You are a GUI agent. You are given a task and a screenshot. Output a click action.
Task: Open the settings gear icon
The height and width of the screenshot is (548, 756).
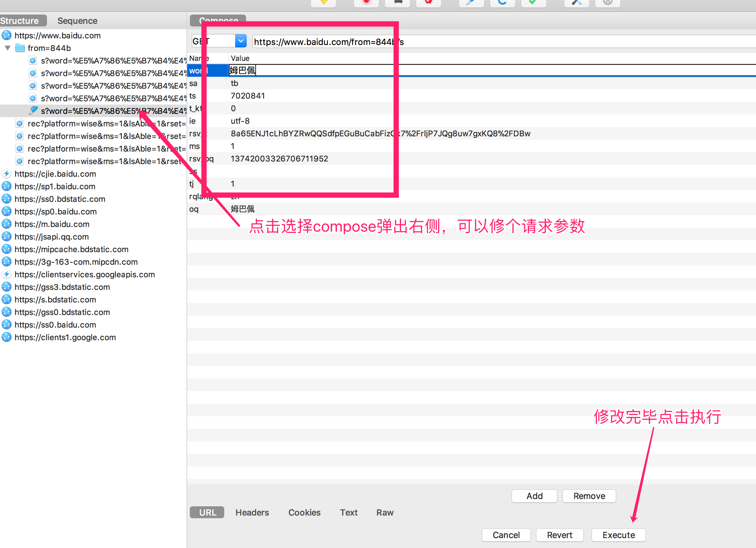tap(608, 3)
